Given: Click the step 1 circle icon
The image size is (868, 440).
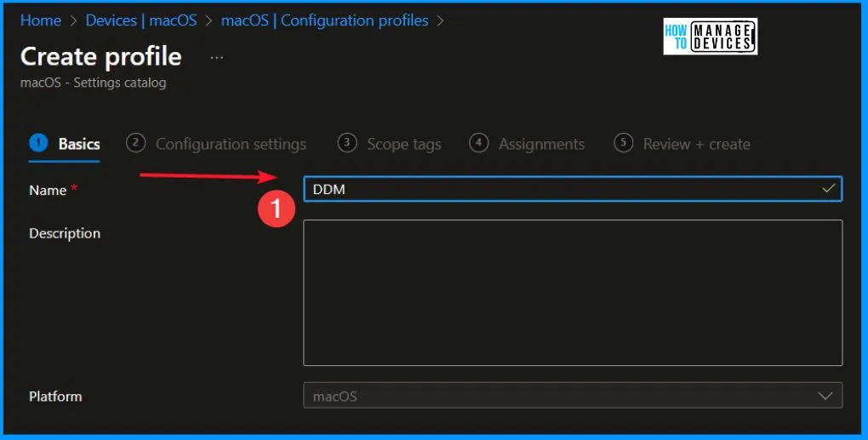Looking at the screenshot, I should (x=37, y=143).
